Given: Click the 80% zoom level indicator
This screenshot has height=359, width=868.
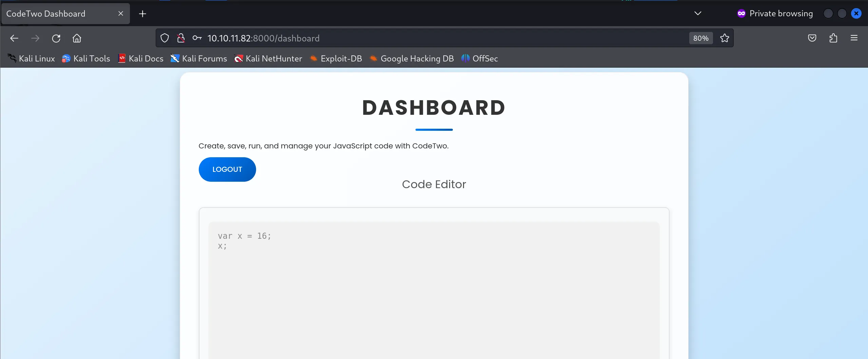Looking at the screenshot, I should [701, 38].
